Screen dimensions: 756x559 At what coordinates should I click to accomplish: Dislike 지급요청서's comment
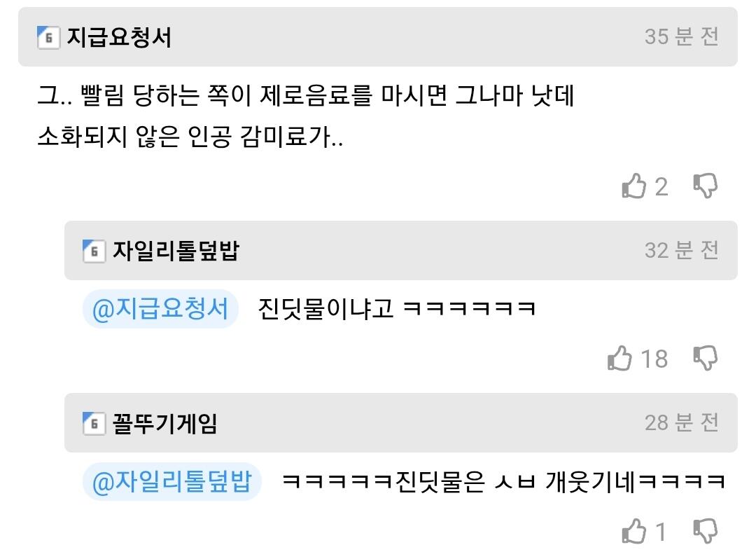tap(706, 186)
